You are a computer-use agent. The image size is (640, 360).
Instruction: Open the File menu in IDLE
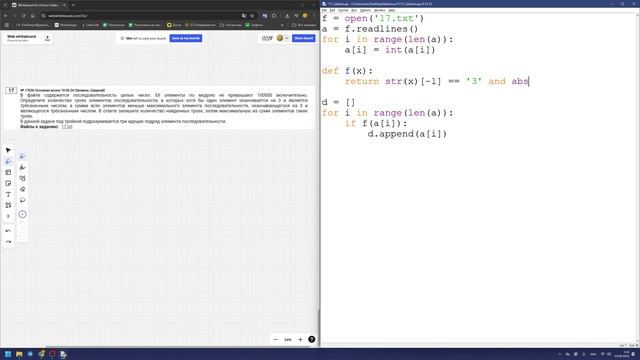coord(324,10)
